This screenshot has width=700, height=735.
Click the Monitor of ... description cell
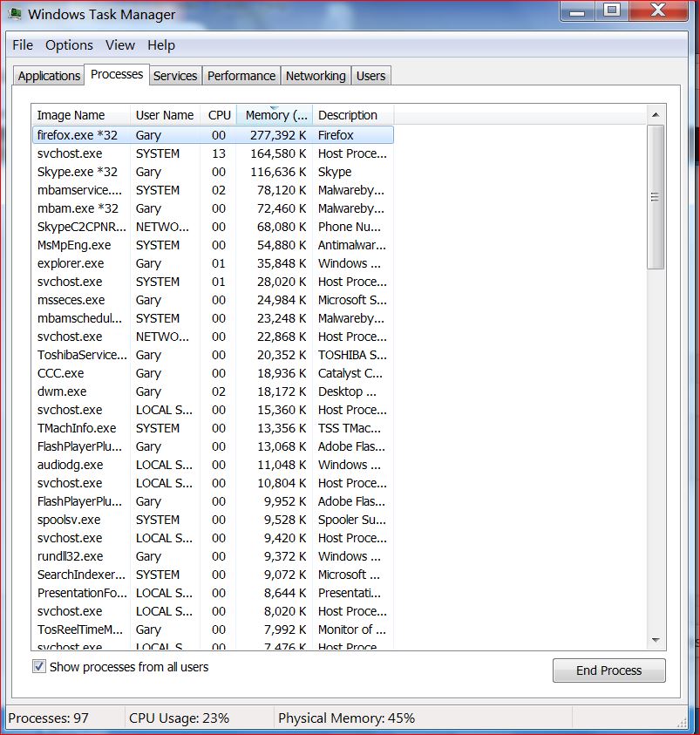click(x=352, y=630)
